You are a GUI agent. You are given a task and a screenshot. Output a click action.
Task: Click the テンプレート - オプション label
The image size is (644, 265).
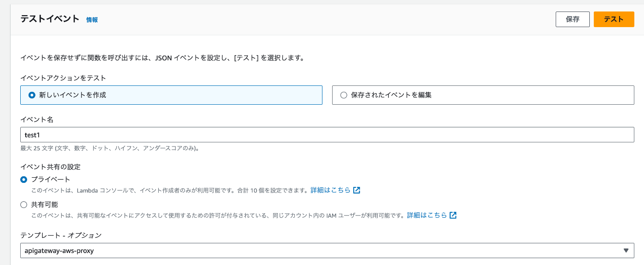[x=61, y=235]
